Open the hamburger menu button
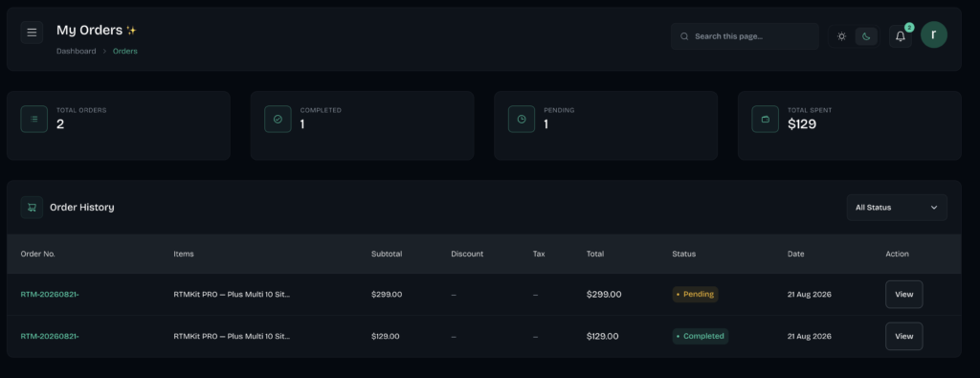Viewport: 980px width, 378px height. (x=32, y=33)
